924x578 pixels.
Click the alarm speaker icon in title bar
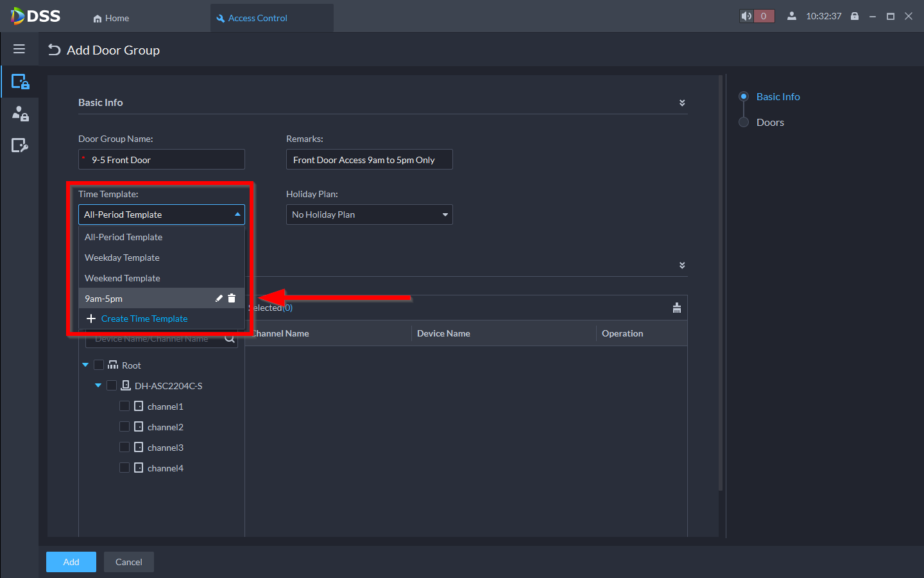point(746,17)
